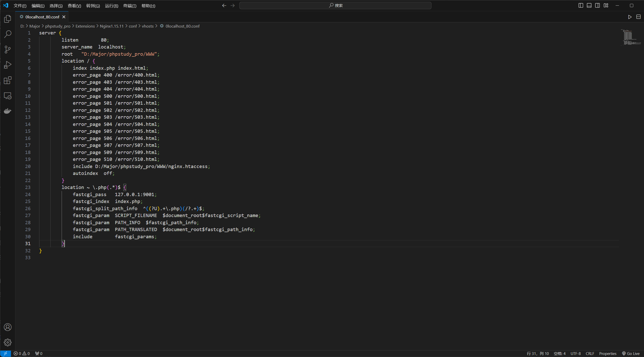644x357 pixels.
Task: Click the root path string "D:/Major/phpstudy_pro/WWW"
Action: point(119,54)
